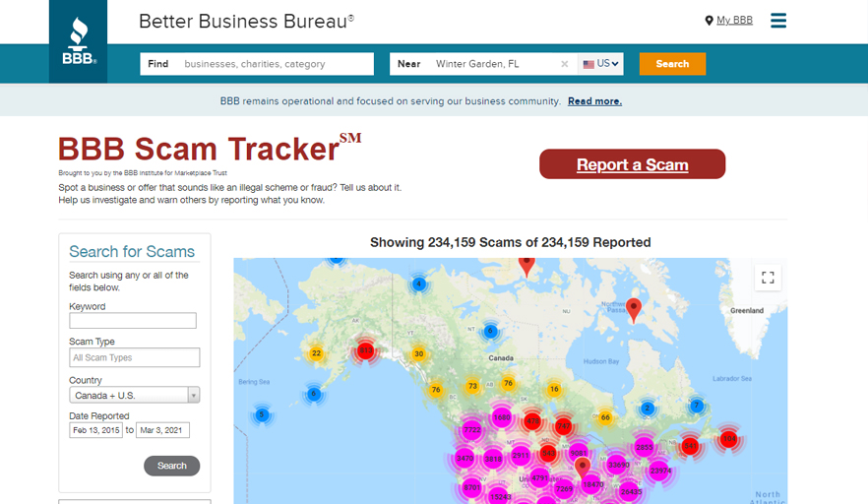Expand the Country Canada + U.S. dropdown

(x=135, y=395)
